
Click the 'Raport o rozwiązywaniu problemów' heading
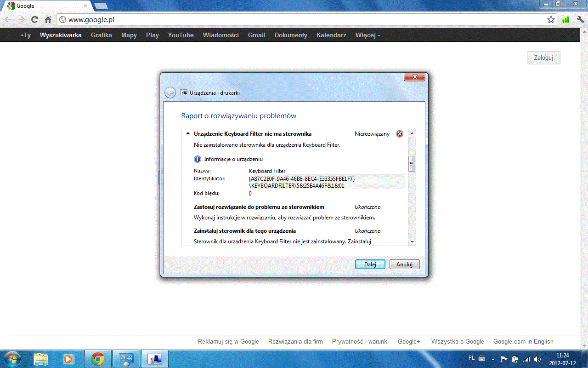(x=239, y=116)
